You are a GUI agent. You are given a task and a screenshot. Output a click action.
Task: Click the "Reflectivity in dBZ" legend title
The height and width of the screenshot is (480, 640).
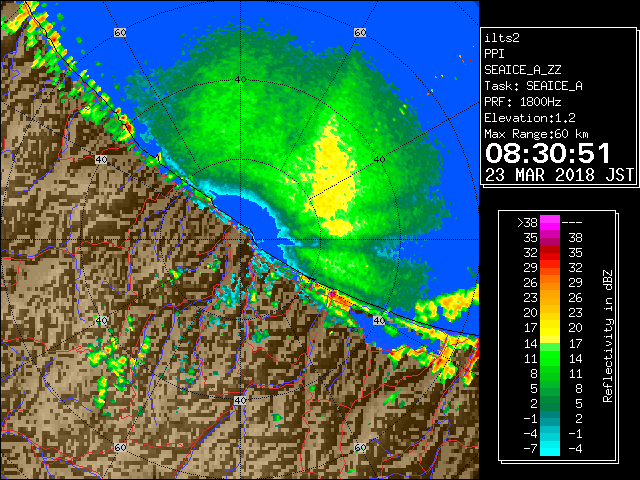[608, 336]
